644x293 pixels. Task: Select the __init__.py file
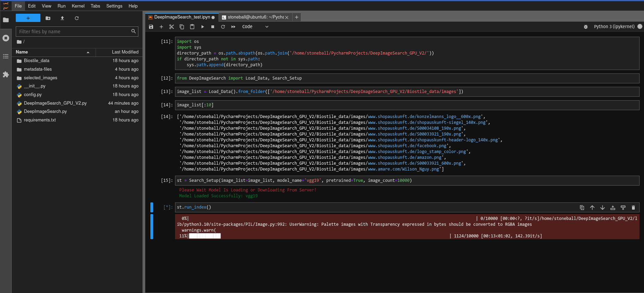pyautogui.click(x=77, y=86)
